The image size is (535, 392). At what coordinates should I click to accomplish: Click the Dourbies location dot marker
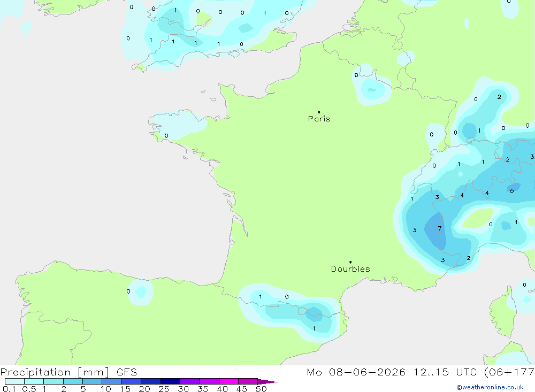pyautogui.click(x=350, y=262)
